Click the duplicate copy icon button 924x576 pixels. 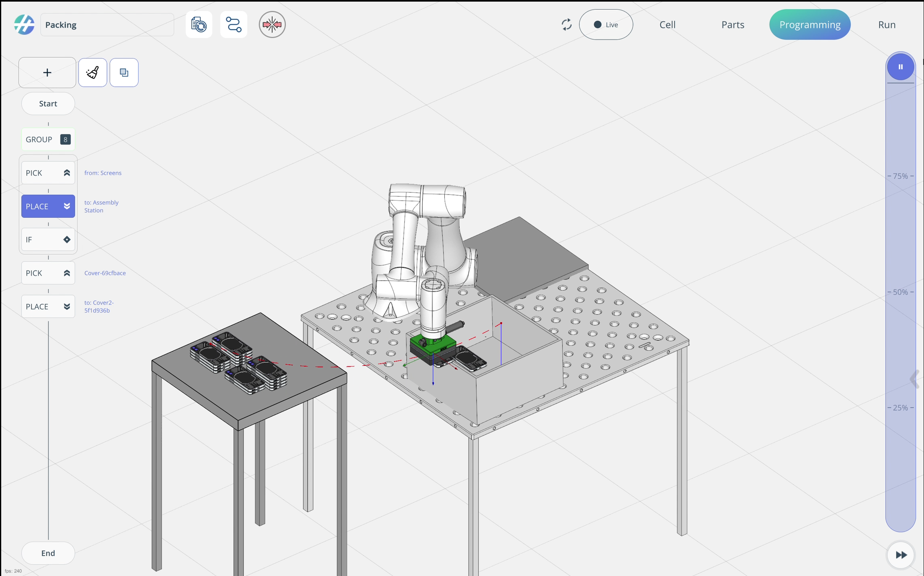[x=124, y=72]
